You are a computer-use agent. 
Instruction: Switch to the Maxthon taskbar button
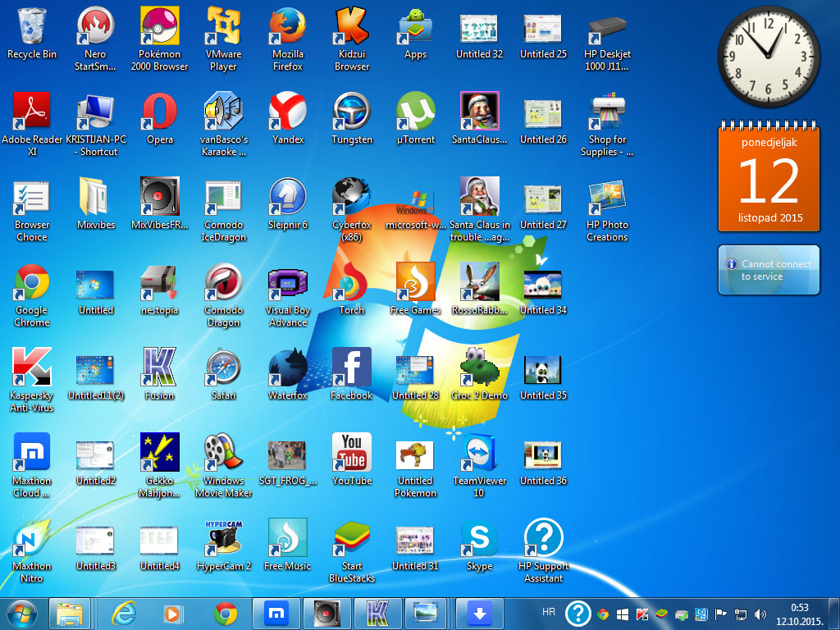(276, 614)
